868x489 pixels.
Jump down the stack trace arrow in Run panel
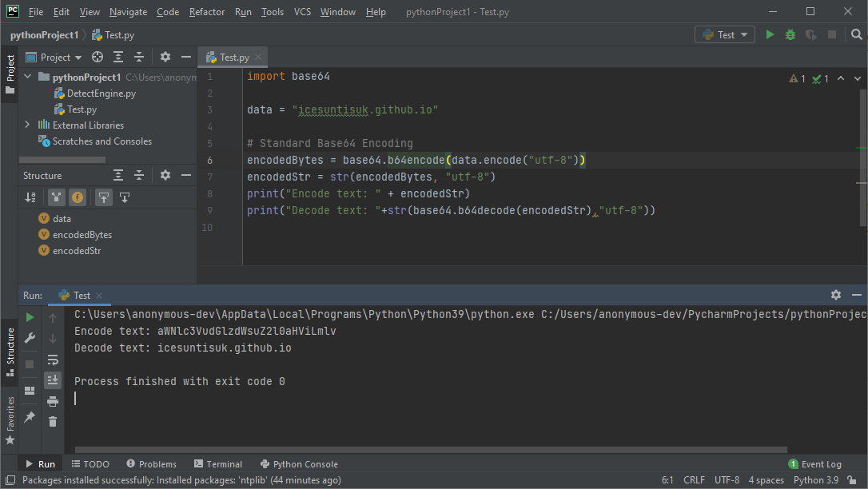coord(53,339)
